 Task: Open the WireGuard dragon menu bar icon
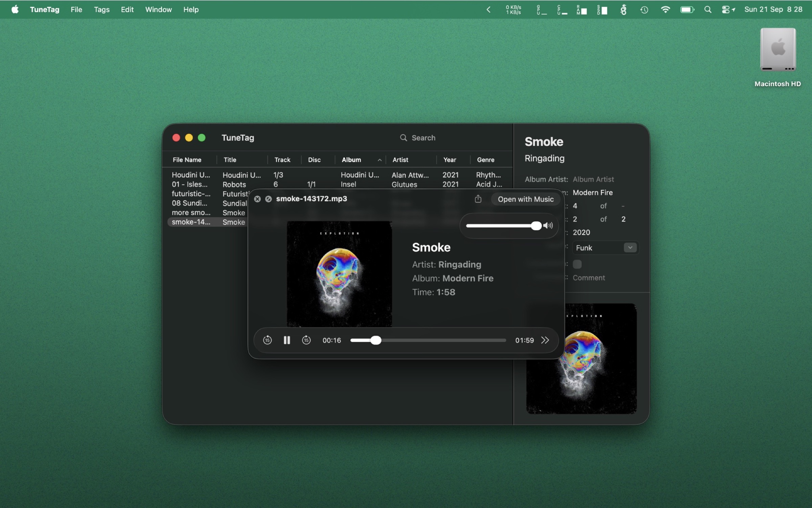623,9
